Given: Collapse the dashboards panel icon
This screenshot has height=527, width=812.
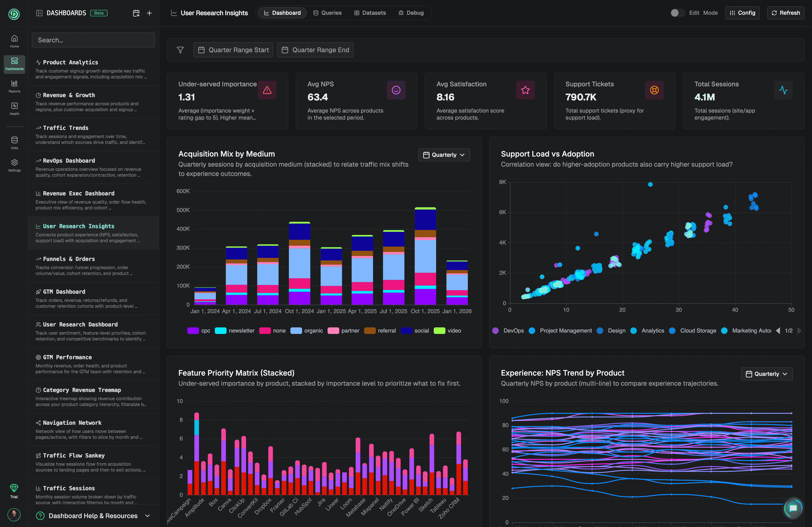Looking at the screenshot, I should pyautogui.click(x=39, y=13).
